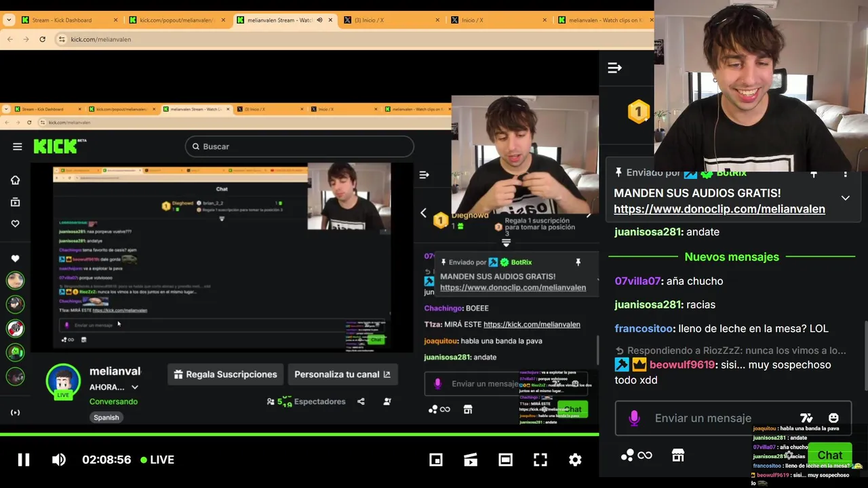868x488 pixels.
Task: Open the Conversando category link
Action: point(113,401)
